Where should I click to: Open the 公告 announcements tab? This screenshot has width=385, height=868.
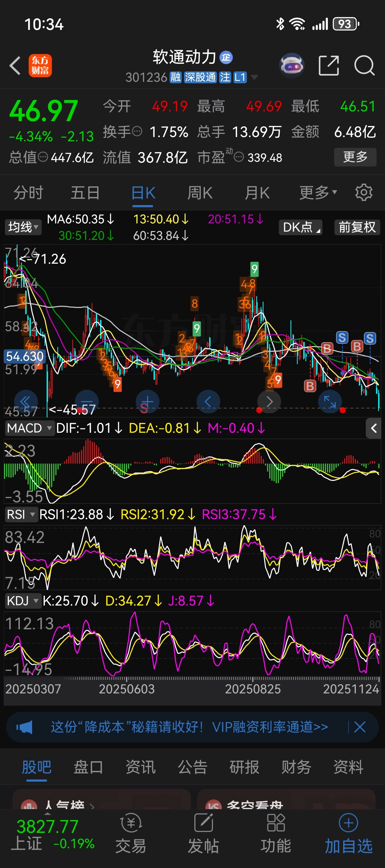[x=192, y=767]
